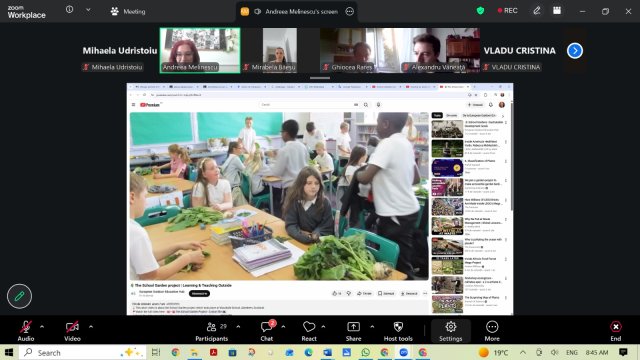Click the pencil icon in title bar
The height and width of the screenshot is (360, 640).
click(x=537, y=11)
